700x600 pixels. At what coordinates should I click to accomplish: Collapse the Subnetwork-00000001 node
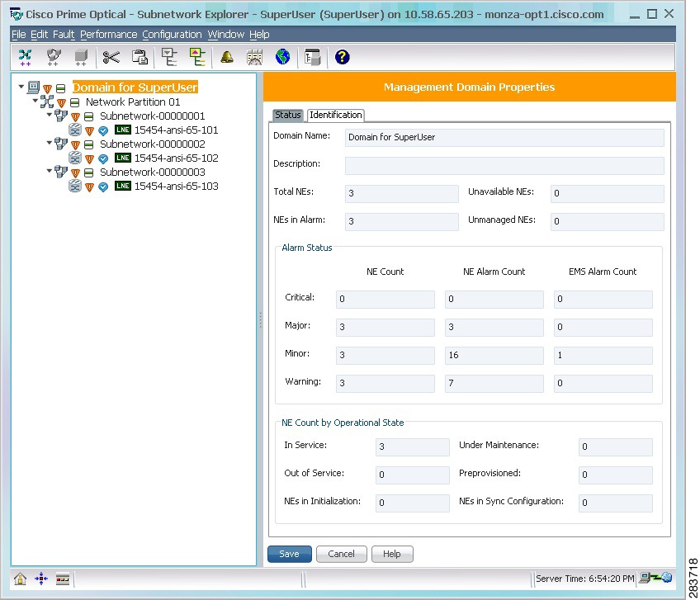click(x=50, y=115)
